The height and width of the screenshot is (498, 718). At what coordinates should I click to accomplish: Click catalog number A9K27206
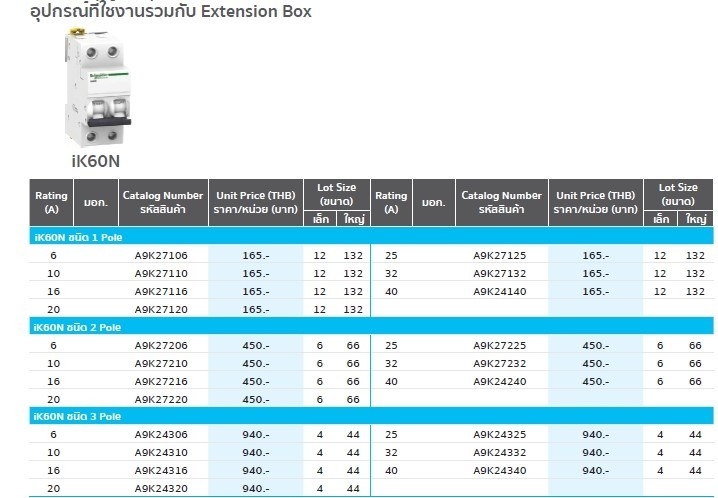(161, 346)
